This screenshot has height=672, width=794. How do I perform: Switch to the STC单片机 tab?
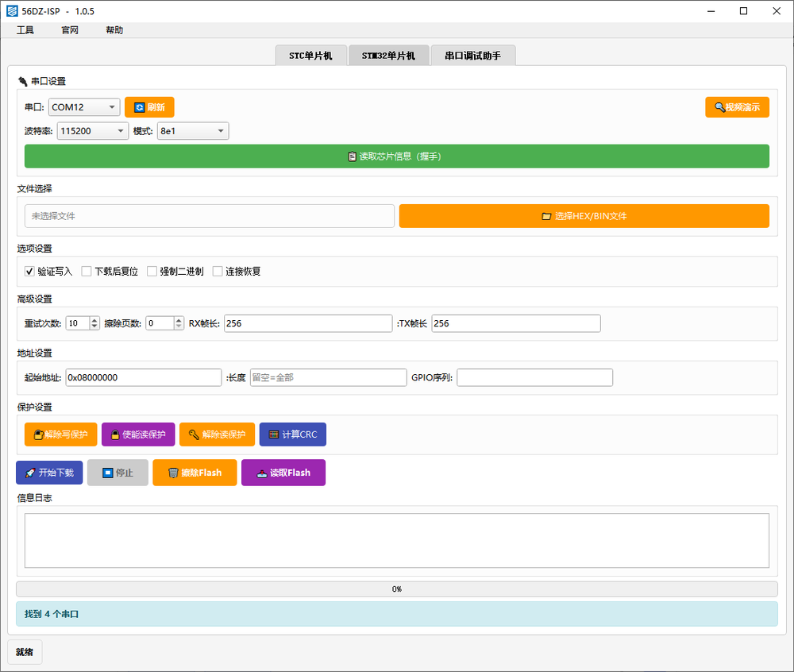click(310, 56)
